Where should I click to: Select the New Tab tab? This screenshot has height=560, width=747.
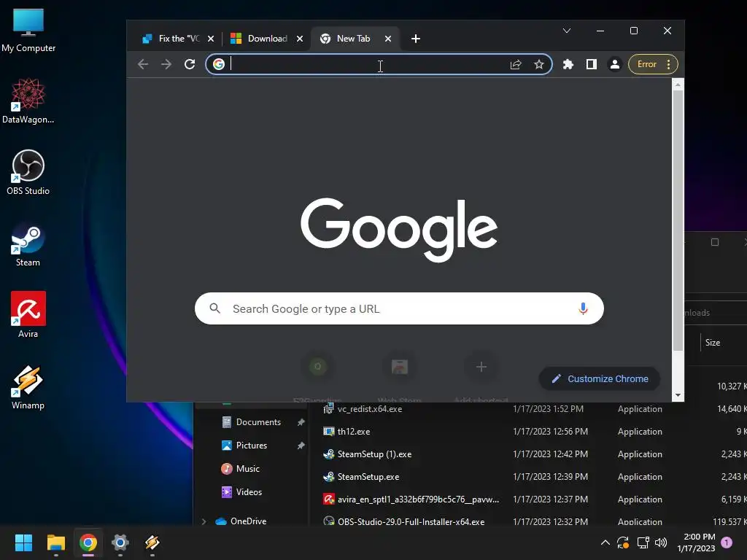(353, 39)
